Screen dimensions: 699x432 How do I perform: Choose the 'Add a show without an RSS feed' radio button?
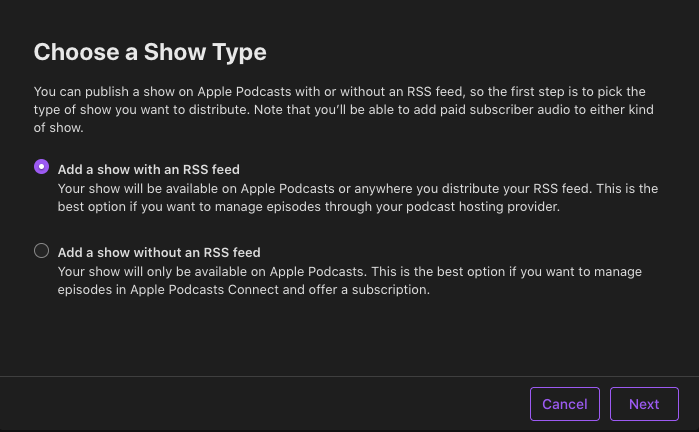point(41,251)
